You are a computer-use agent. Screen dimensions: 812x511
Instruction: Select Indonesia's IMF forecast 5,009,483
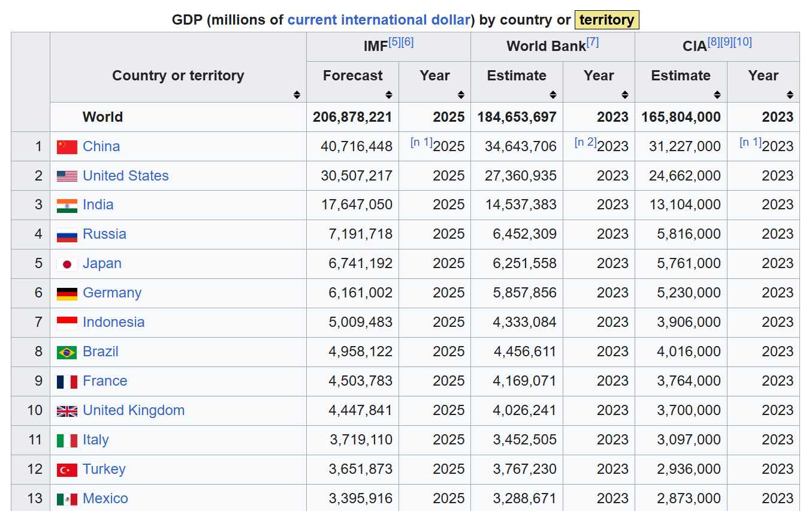(x=361, y=322)
